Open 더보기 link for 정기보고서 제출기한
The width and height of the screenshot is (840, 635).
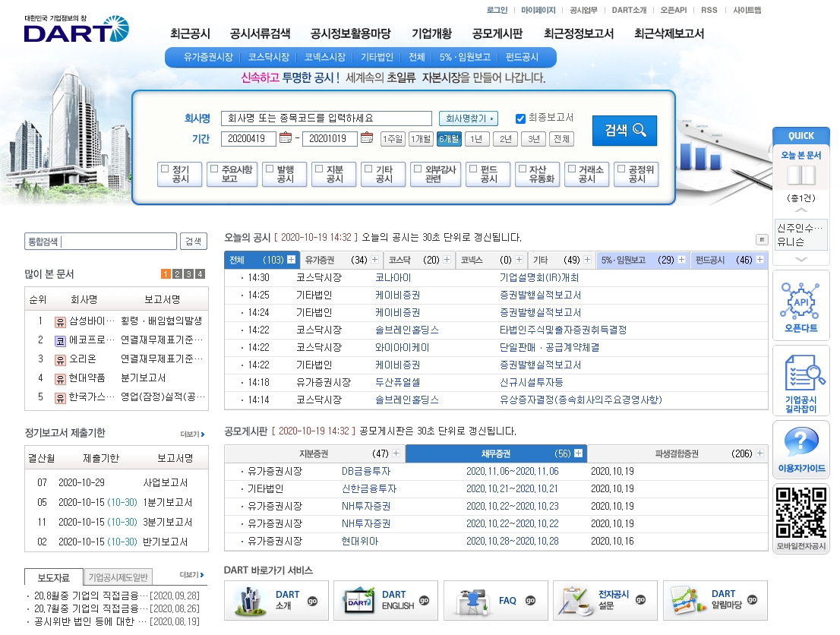pos(192,434)
